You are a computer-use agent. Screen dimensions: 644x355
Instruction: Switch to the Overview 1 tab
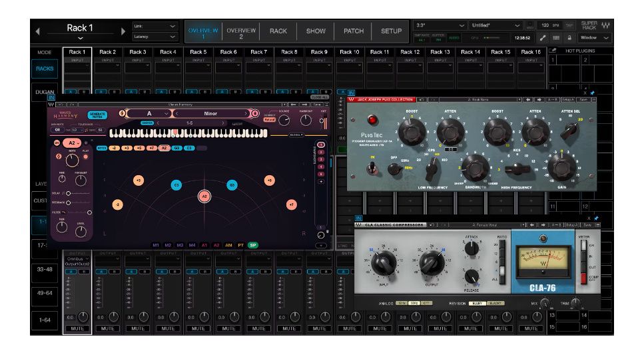click(203, 33)
